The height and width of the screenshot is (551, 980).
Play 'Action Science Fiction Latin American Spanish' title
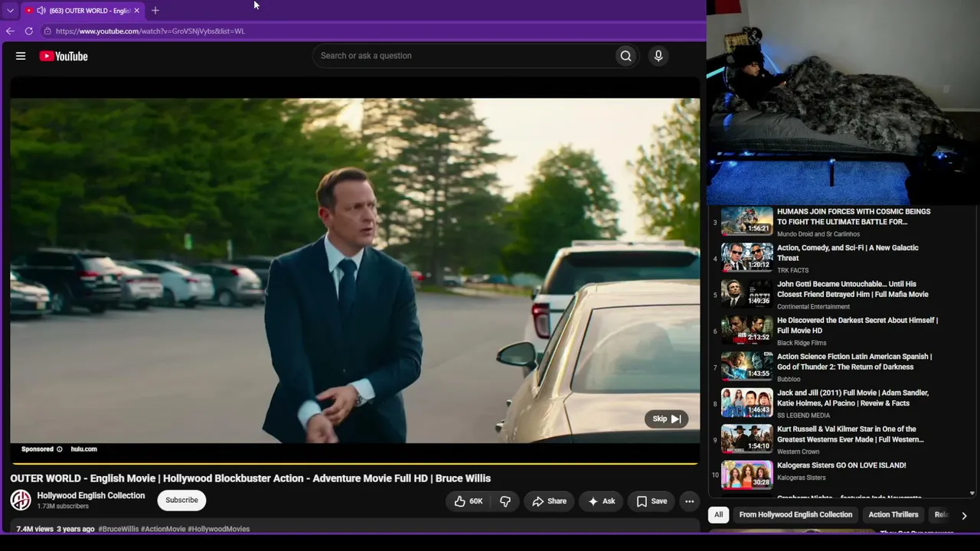point(854,362)
